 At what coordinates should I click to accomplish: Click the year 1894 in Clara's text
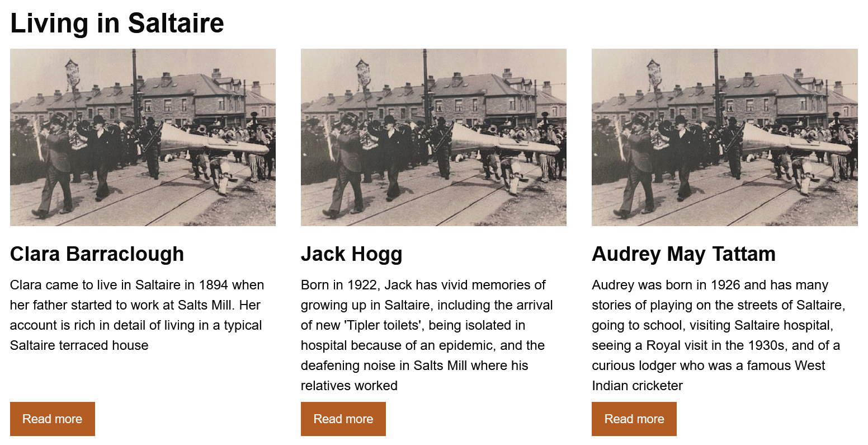coord(214,285)
